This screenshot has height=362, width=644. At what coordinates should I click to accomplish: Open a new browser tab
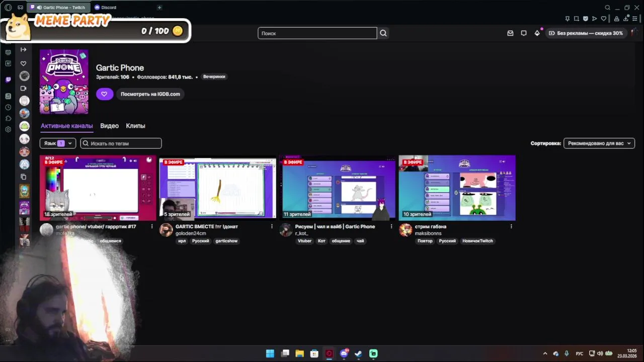(x=159, y=8)
